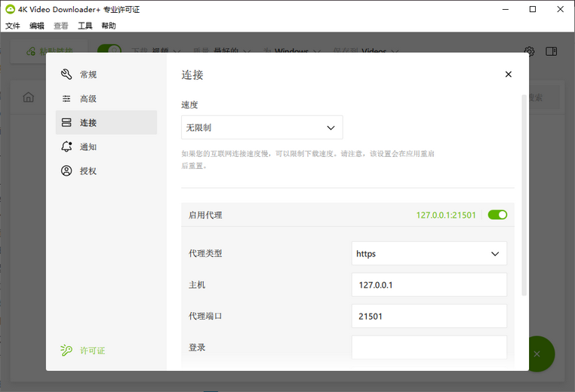
Task: Click the 许可证 link text
Action: tap(92, 351)
